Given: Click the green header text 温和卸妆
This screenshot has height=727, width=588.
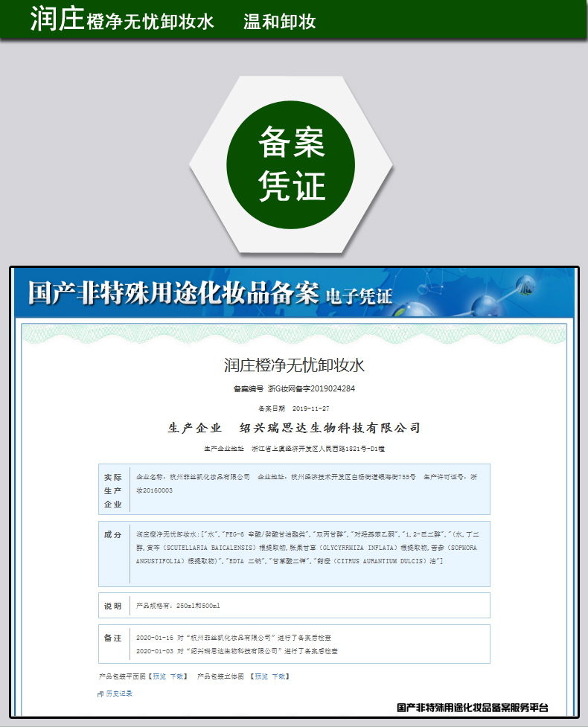Looking at the screenshot, I should 280,22.
